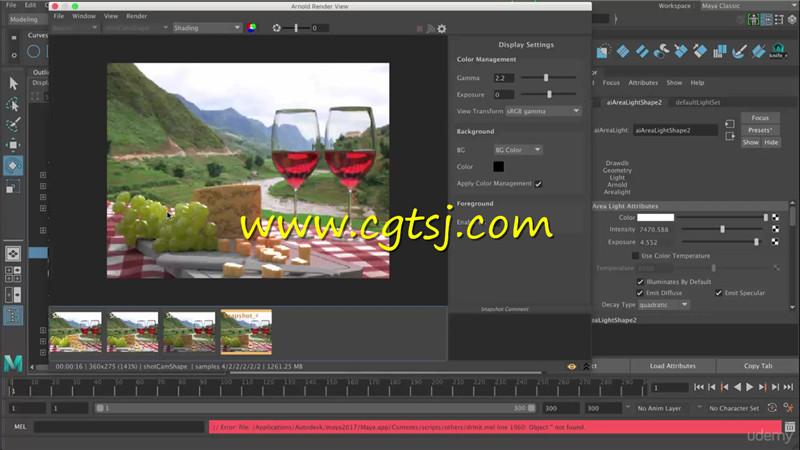Image resolution: width=800 pixels, height=450 pixels.
Task: Click the input connection icon beside aiAreaLight field
Action: tap(730, 124)
